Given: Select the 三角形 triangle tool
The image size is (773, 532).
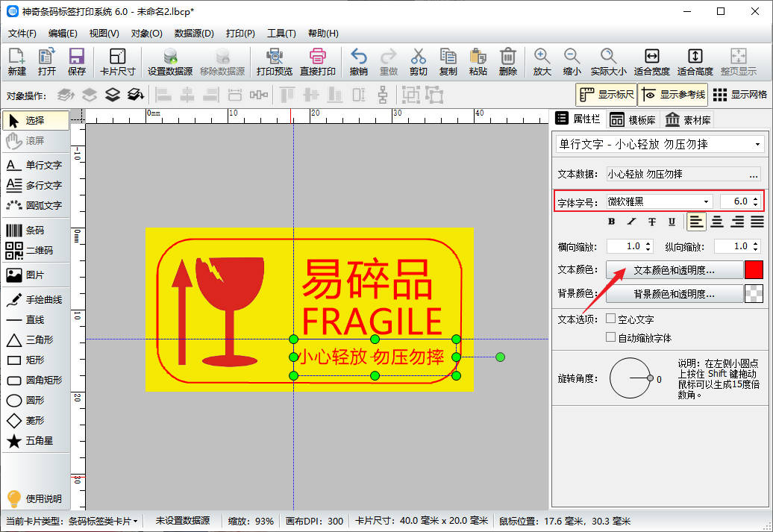Looking at the screenshot, I should point(35,339).
